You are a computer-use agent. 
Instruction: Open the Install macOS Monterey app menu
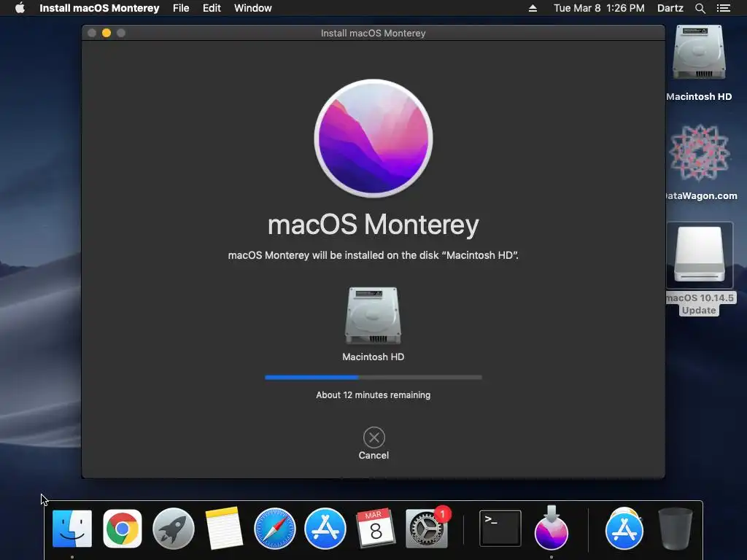(99, 8)
